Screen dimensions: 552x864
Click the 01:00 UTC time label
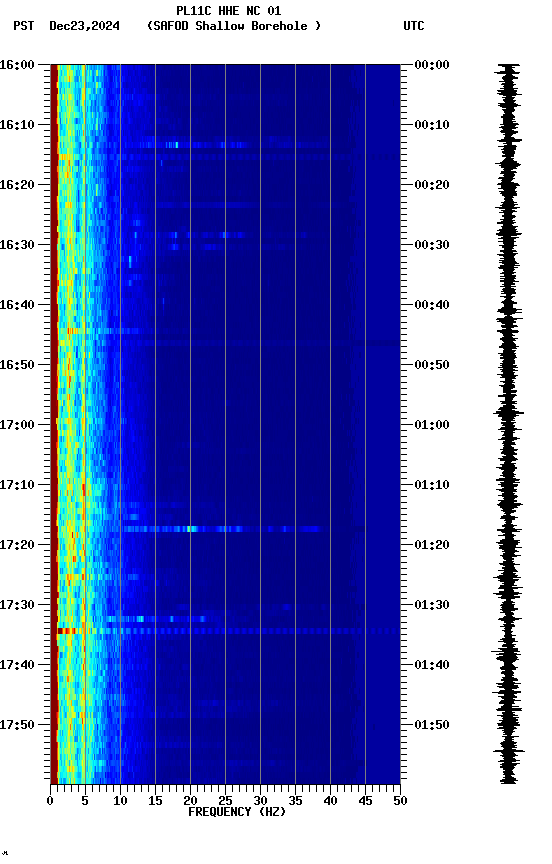[432, 425]
